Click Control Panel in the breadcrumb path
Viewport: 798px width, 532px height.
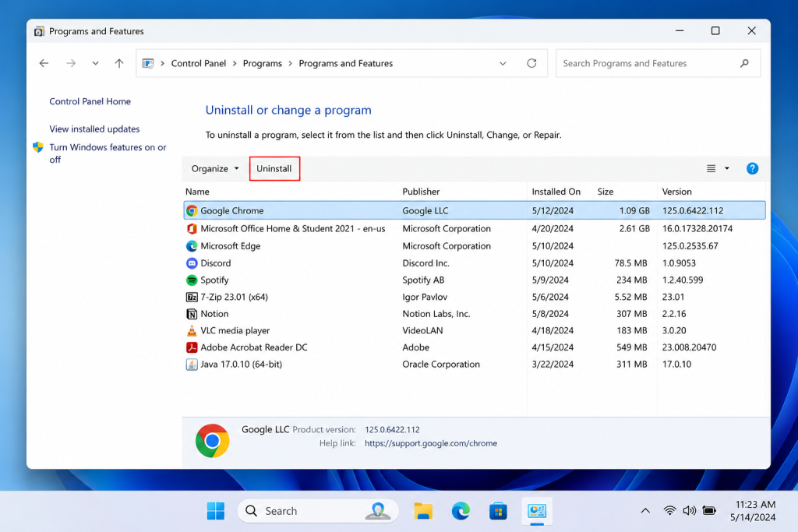[199, 63]
